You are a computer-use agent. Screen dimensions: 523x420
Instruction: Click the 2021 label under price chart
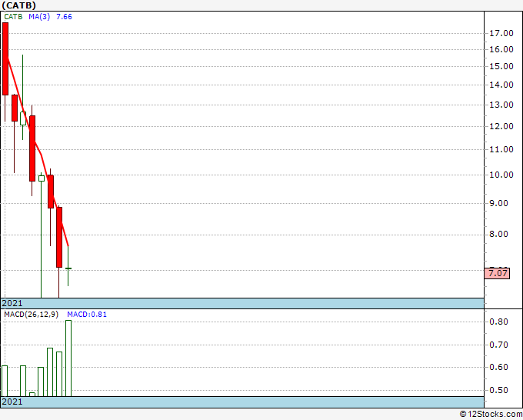[x=12, y=303]
